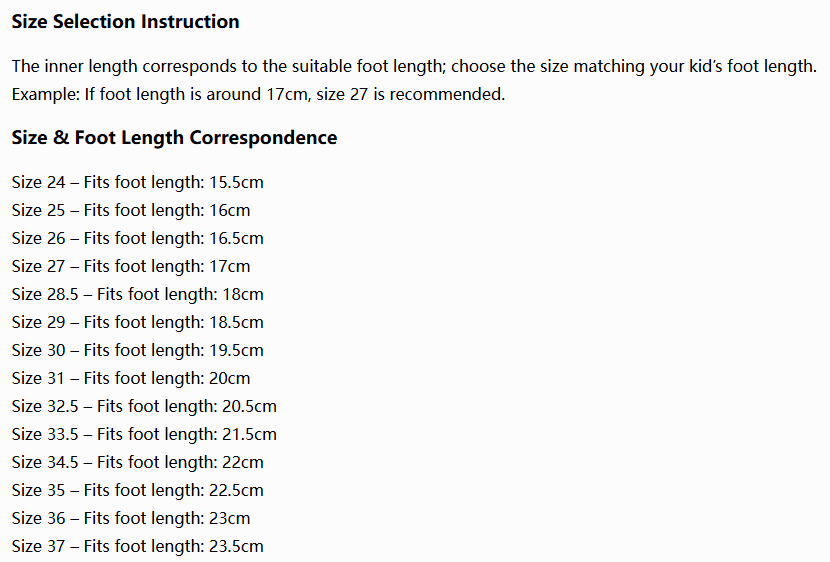The height and width of the screenshot is (562, 830).
Task: Click the word "Correspondence" in the heading
Action: 263,138
